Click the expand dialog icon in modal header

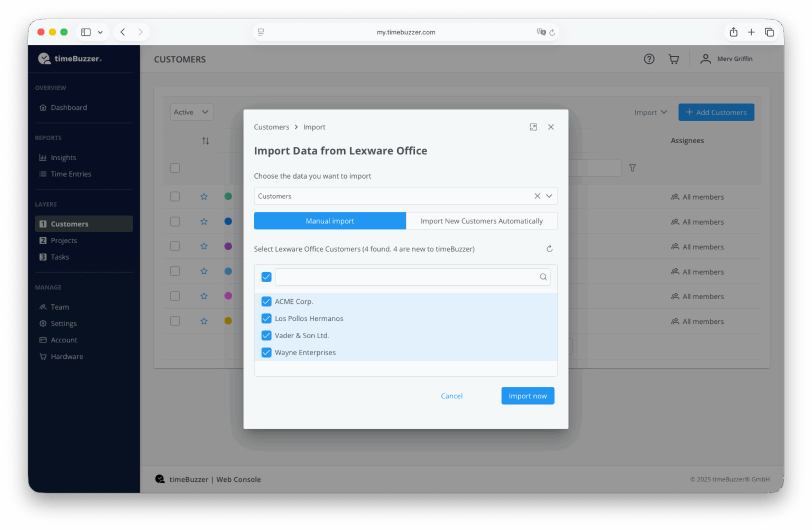(x=533, y=127)
